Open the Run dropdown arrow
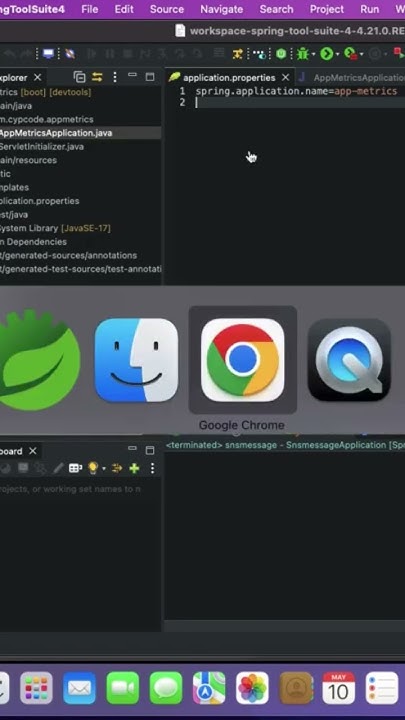The image size is (405, 720). [337, 55]
